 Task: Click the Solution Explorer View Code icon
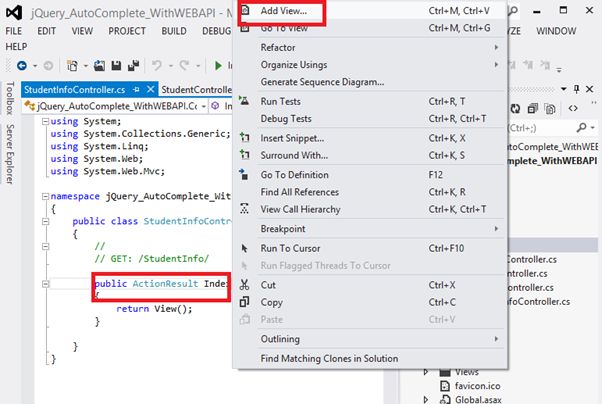573,109
